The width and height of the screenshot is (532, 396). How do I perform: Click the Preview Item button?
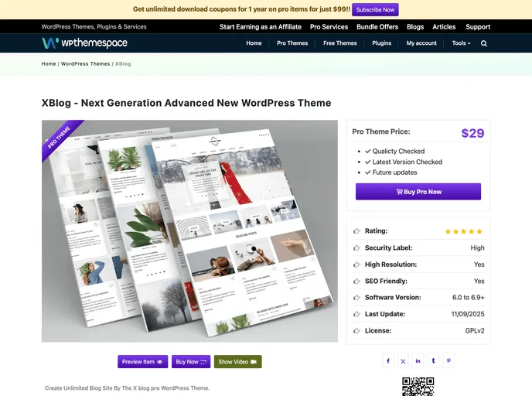pos(142,362)
